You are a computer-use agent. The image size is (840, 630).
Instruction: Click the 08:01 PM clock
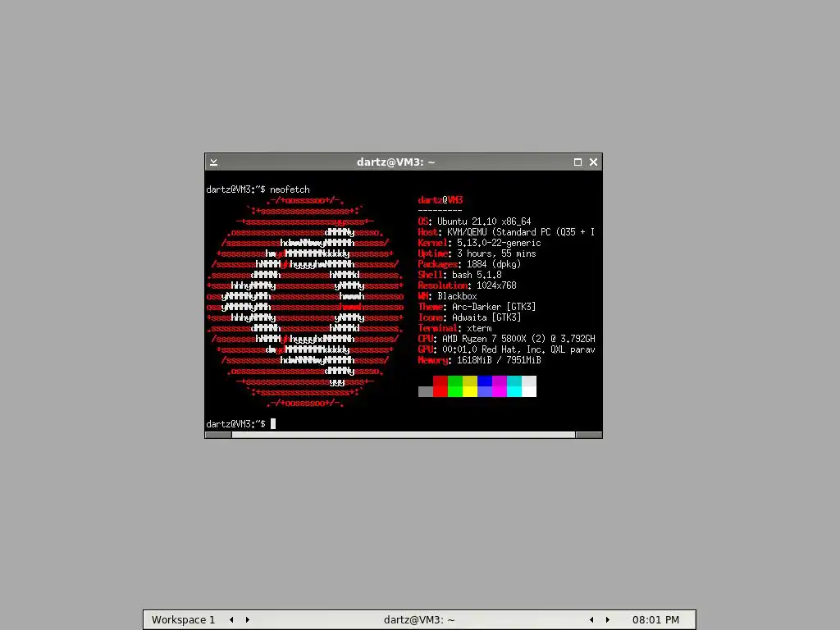click(655, 620)
